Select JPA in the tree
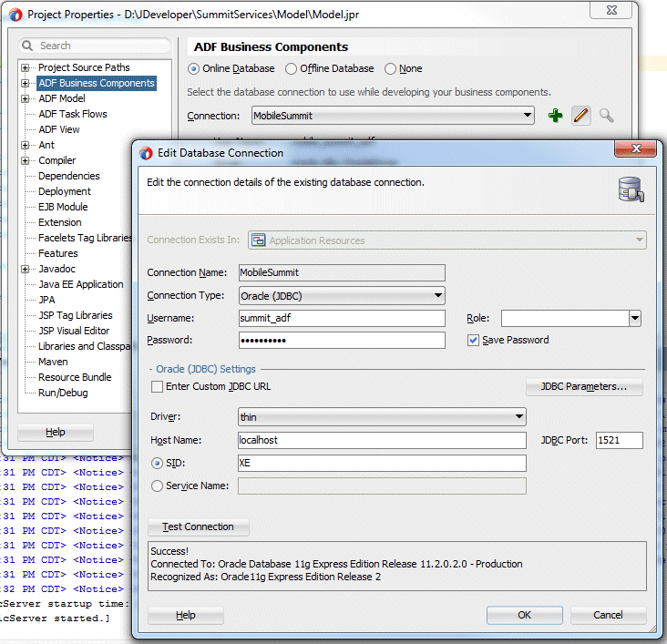The image size is (667, 644). (46, 300)
